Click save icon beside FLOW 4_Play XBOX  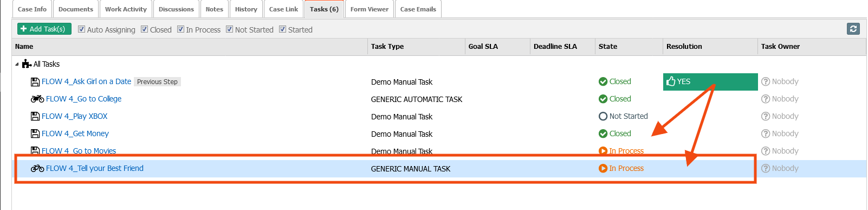tap(35, 116)
